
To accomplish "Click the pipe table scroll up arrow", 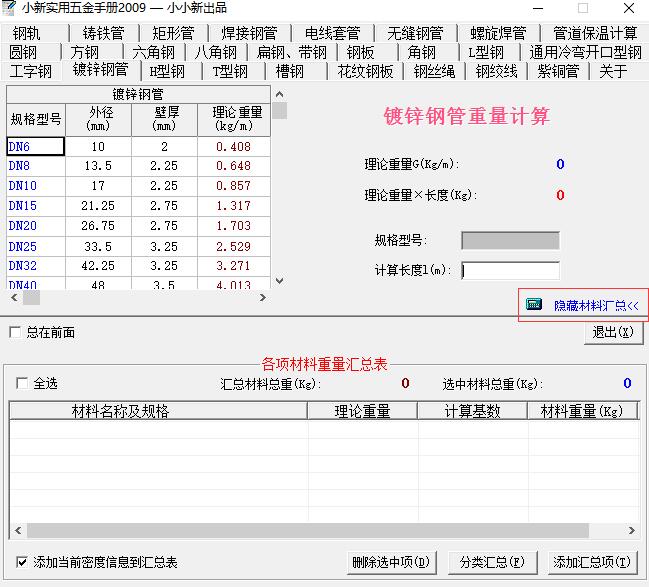I will tap(279, 94).
